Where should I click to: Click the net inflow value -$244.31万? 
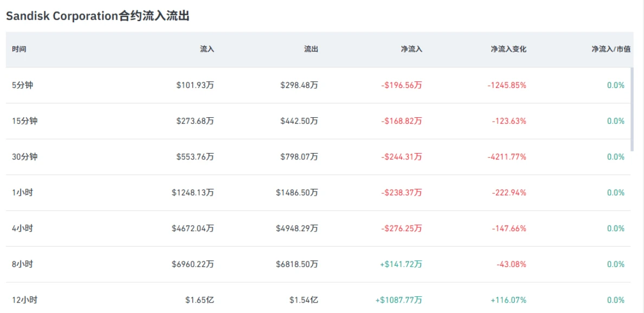click(401, 157)
